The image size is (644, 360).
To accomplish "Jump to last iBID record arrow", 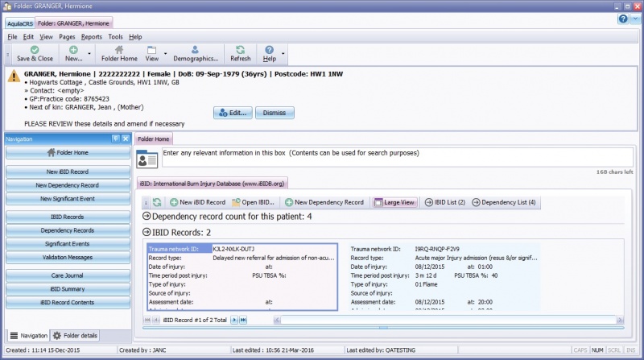I will (x=243, y=320).
